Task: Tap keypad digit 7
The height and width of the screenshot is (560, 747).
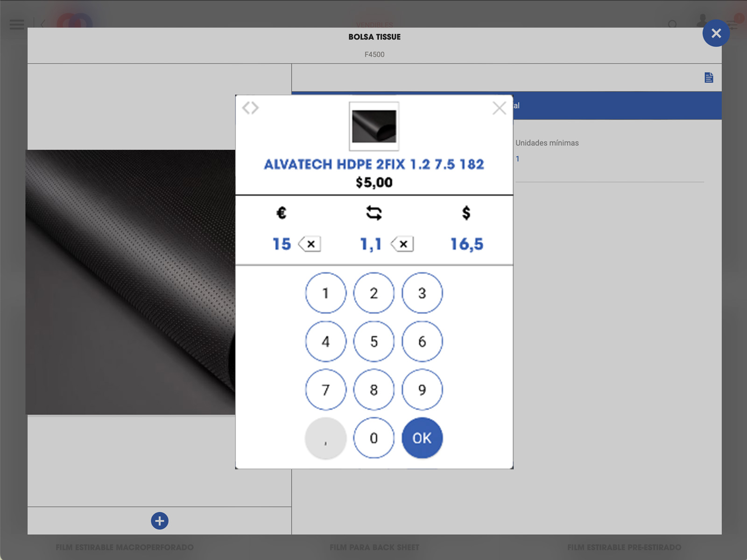Action: (x=325, y=390)
